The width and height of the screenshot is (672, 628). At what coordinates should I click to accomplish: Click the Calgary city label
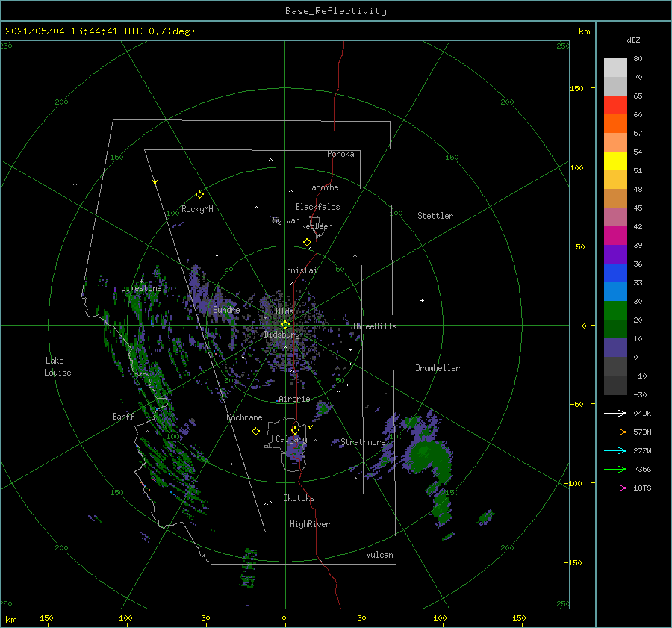[291, 439]
